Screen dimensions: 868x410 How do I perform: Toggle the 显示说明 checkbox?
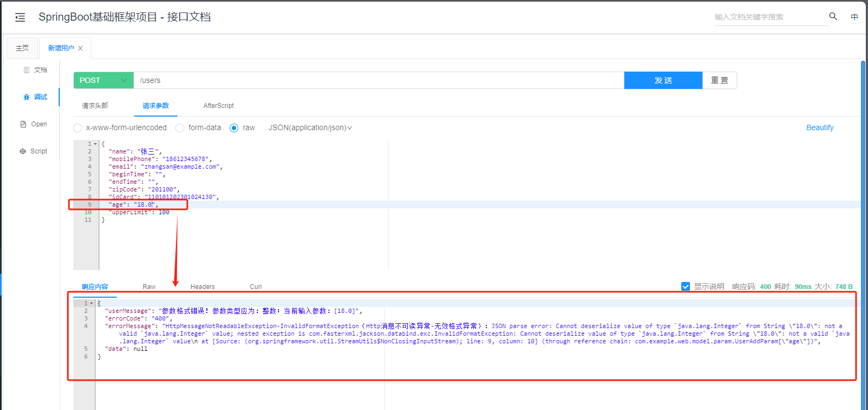coord(686,286)
